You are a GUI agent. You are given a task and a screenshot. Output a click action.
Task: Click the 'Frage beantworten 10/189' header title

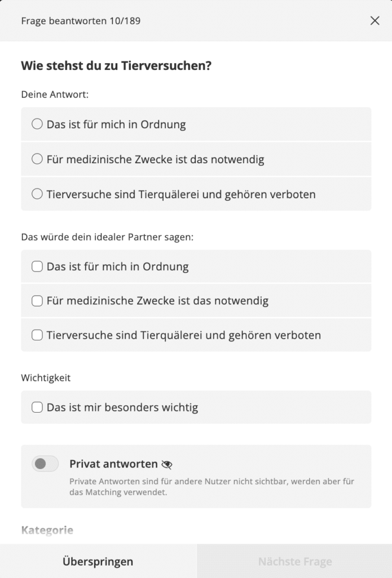[81, 21]
